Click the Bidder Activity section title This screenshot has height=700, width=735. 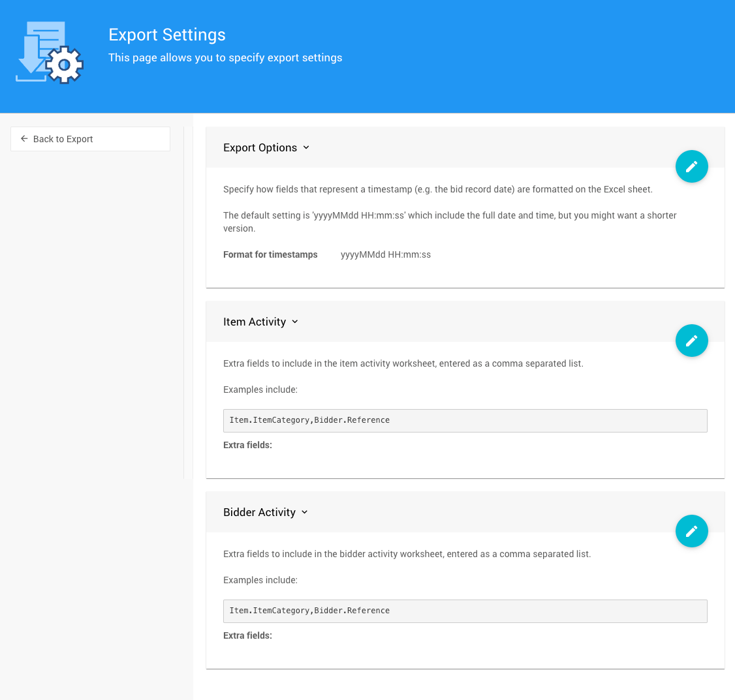point(259,512)
